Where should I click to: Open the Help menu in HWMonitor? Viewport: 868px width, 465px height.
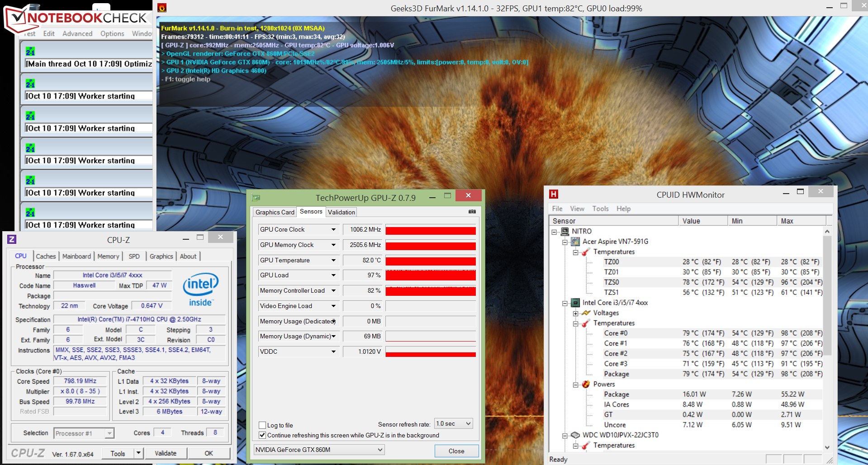(623, 209)
